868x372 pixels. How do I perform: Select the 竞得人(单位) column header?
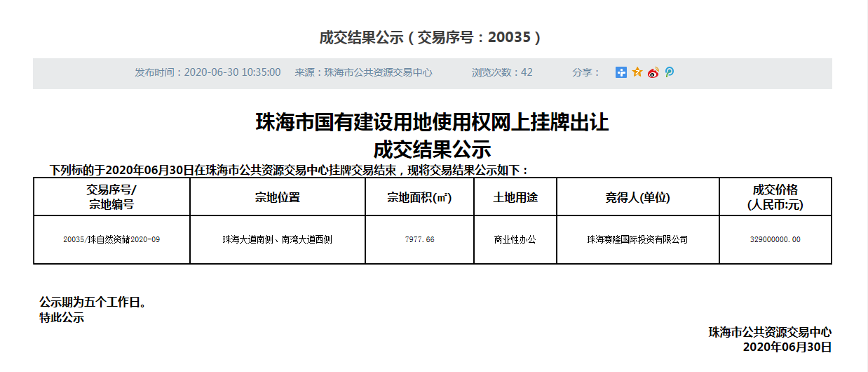637,198
